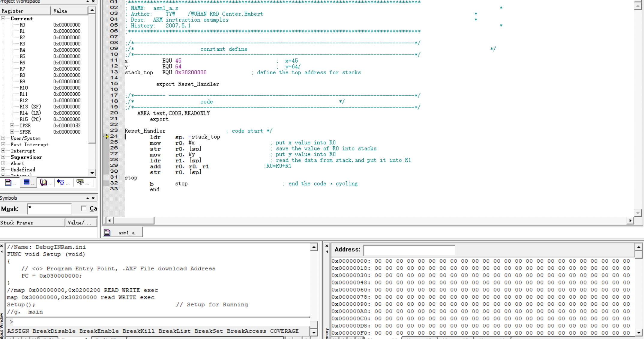The image size is (644, 339).
Task: Expand the SPSR register node
Action: tap(12, 132)
